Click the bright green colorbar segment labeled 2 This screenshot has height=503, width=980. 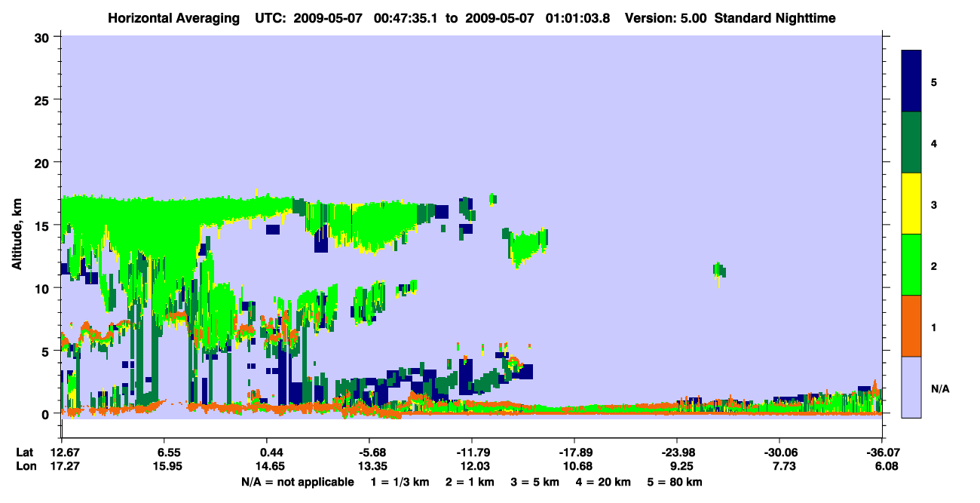(911, 265)
